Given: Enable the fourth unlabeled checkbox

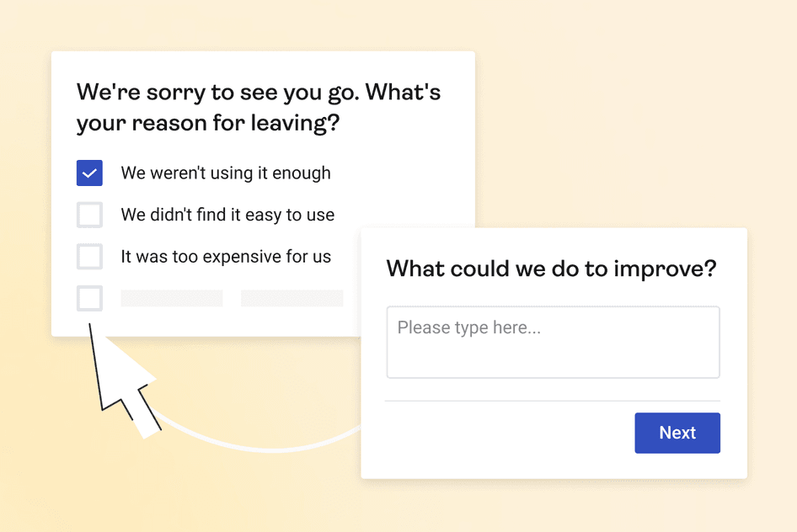Looking at the screenshot, I should click(x=89, y=298).
